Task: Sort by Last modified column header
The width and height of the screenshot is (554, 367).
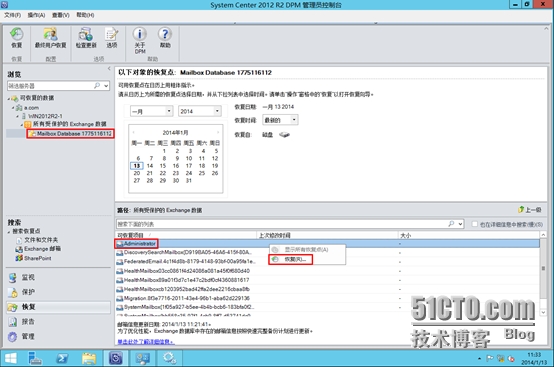Action: tap(327, 235)
